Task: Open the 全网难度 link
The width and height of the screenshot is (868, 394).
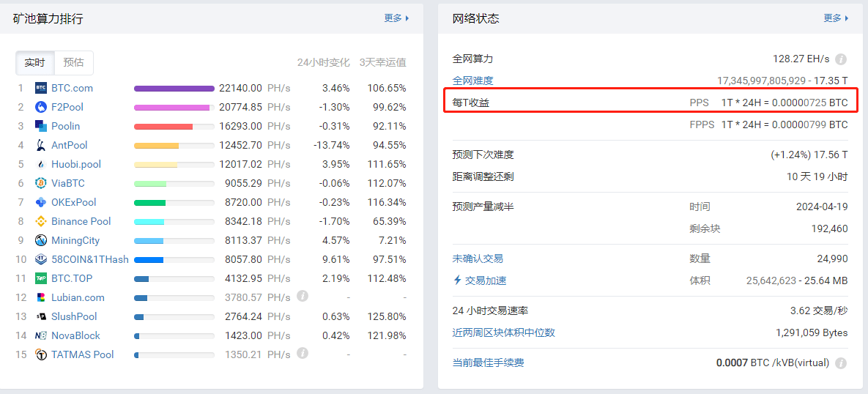Action: (472, 81)
